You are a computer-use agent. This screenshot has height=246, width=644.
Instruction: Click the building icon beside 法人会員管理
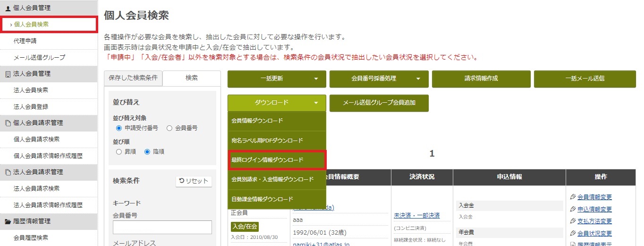click(x=8, y=74)
